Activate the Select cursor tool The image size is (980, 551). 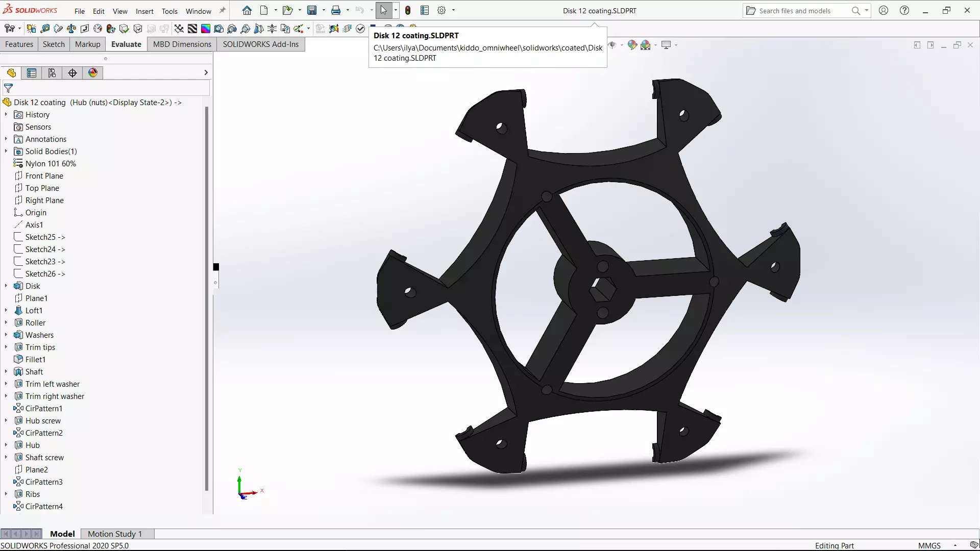point(384,10)
